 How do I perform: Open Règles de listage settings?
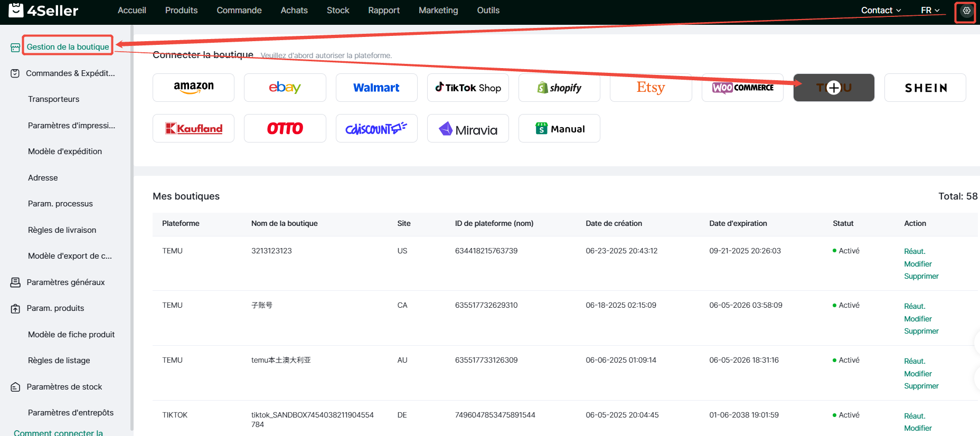coord(59,361)
